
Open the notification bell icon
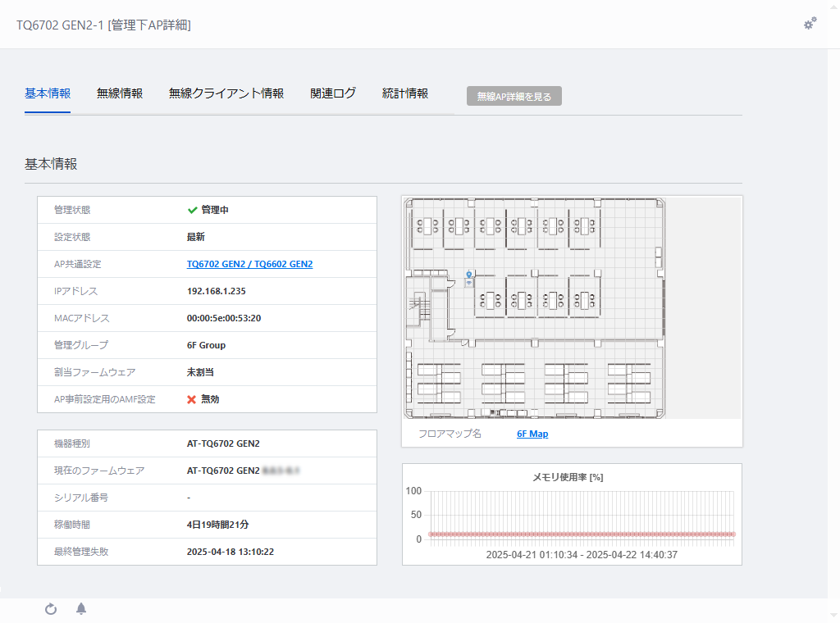pos(81,608)
